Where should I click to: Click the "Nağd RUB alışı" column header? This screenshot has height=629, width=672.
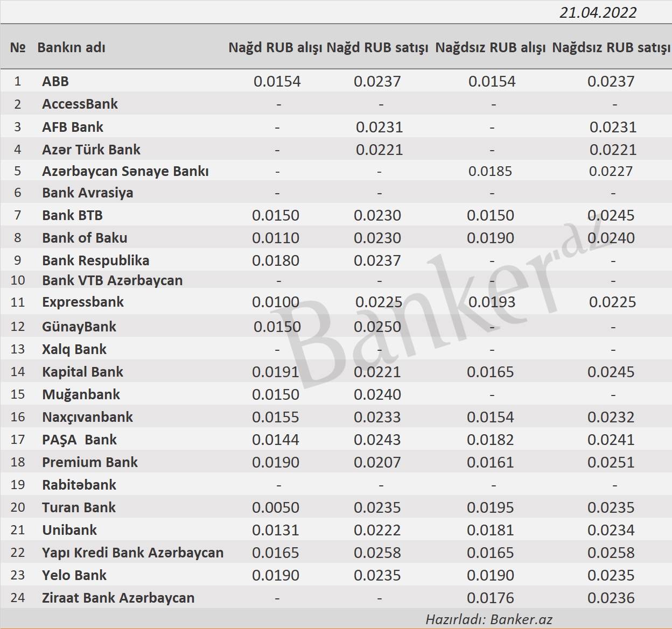pyautogui.click(x=276, y=47)
